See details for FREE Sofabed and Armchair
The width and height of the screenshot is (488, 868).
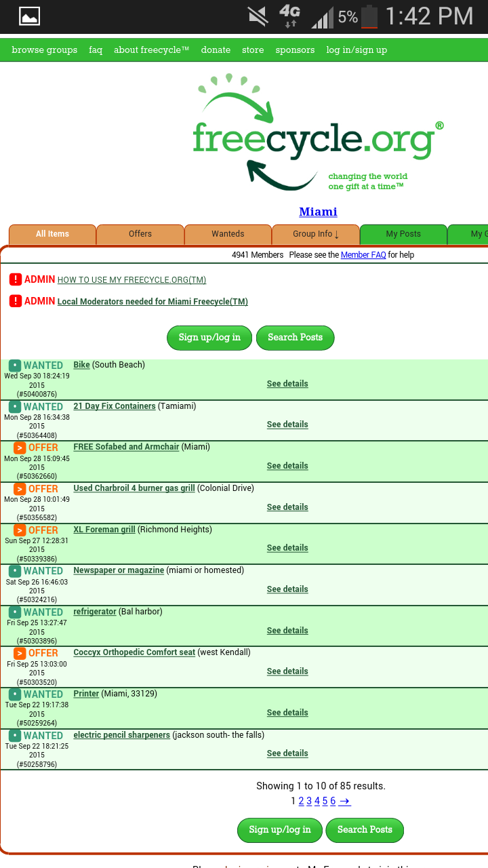[x=287, y=466]
